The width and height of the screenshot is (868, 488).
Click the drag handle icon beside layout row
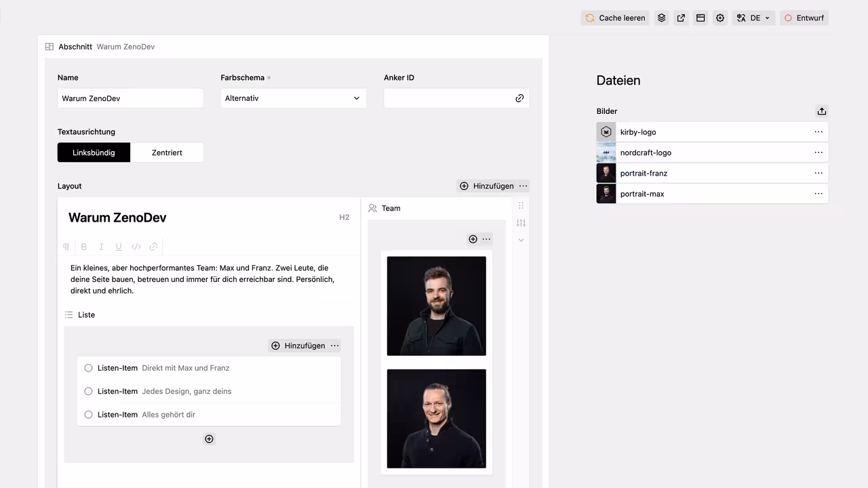(x=521, y=205)
